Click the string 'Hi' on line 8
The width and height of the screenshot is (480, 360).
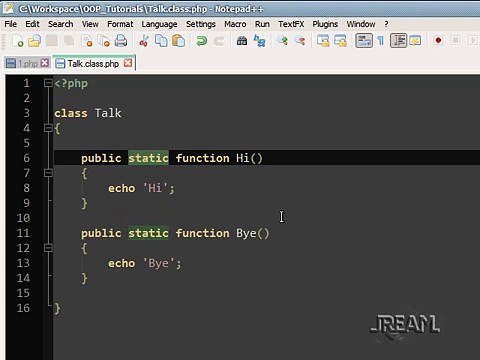point(155,188)
